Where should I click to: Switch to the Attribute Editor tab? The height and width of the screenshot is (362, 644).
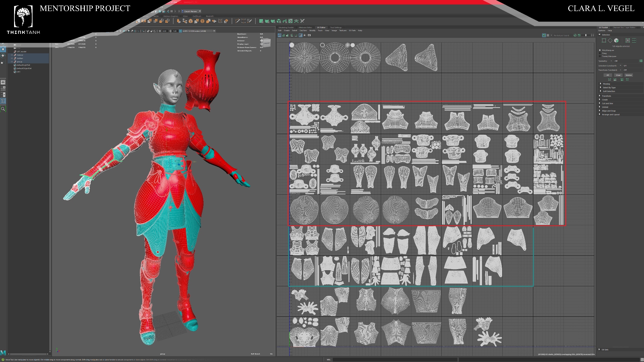pos(305,27)
